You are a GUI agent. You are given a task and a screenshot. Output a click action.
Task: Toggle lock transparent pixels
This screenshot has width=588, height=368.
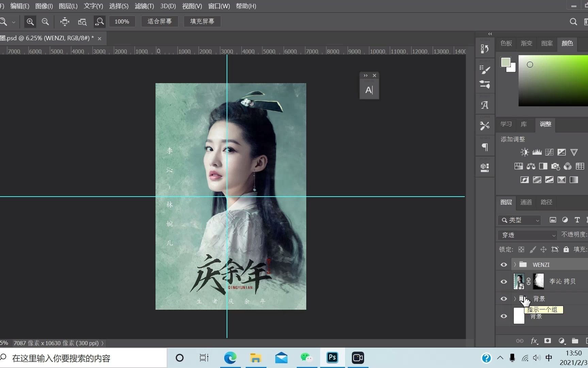(x=521, y=249)
